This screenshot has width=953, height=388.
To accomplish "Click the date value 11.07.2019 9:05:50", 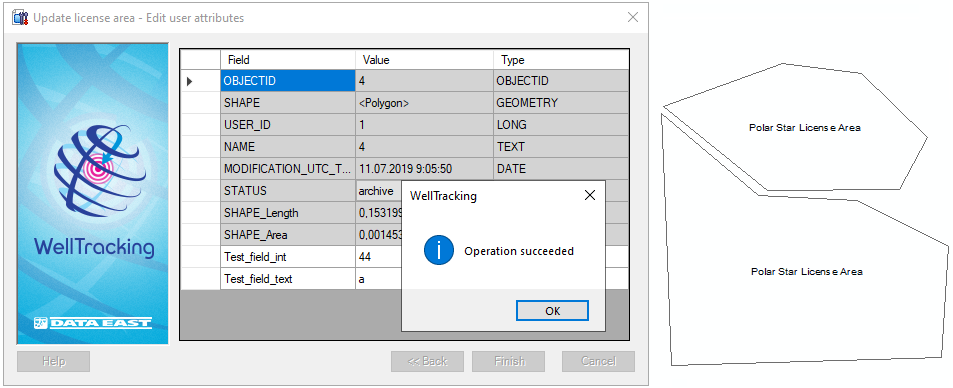I will coord(424,168).
